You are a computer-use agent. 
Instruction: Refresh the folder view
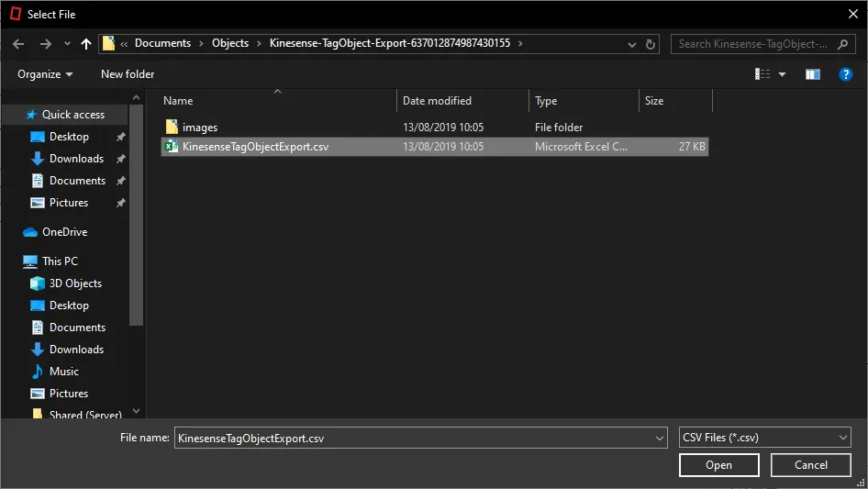[x=651, y=44]
